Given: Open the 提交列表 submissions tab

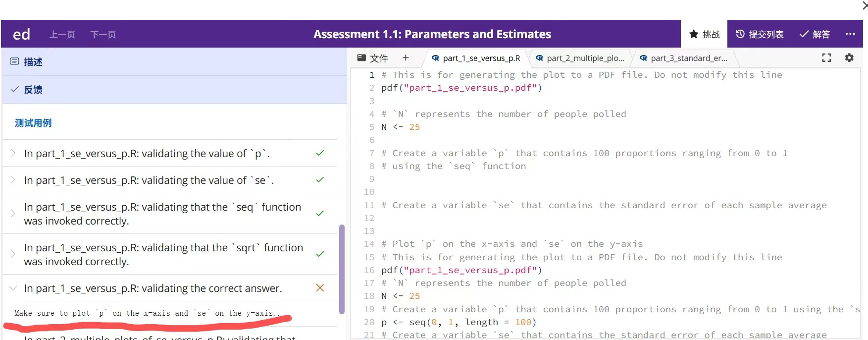Looking at the screenshot, I should point(760,34).
